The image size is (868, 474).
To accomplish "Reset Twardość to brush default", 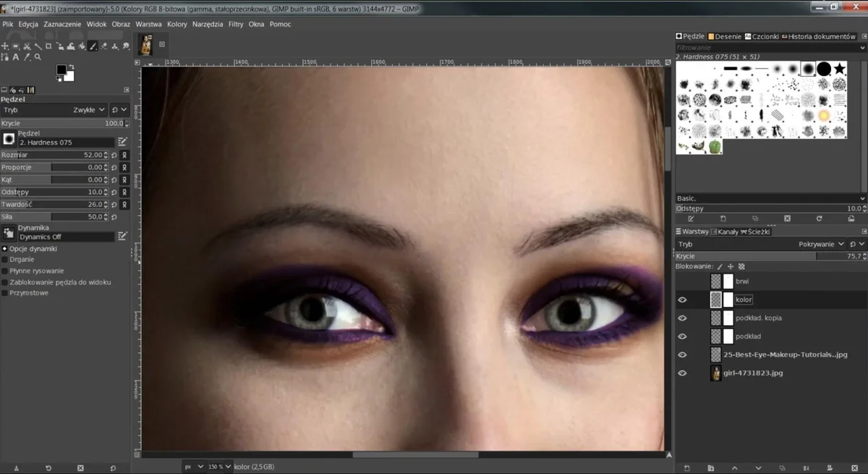I will click(115, 204).
